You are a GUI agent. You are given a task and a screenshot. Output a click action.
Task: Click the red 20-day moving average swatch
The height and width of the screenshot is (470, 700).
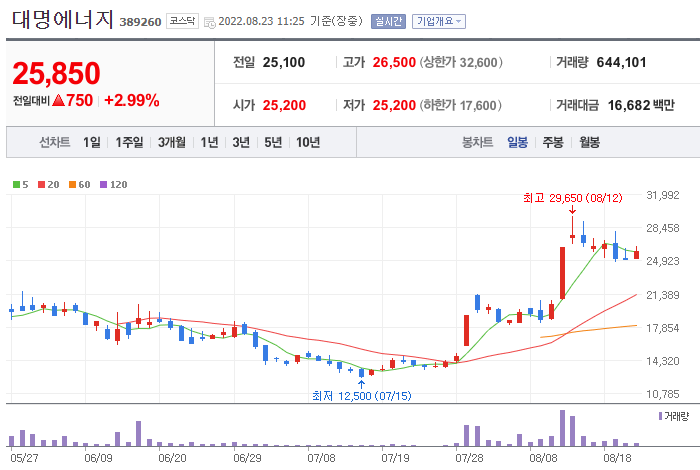[42, 184]
